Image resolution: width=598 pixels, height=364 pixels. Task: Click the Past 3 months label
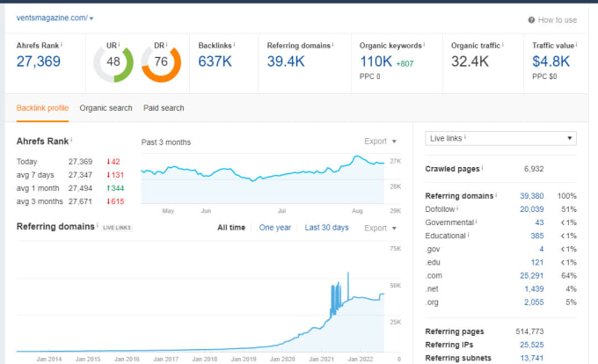click(x=166, y=142)
